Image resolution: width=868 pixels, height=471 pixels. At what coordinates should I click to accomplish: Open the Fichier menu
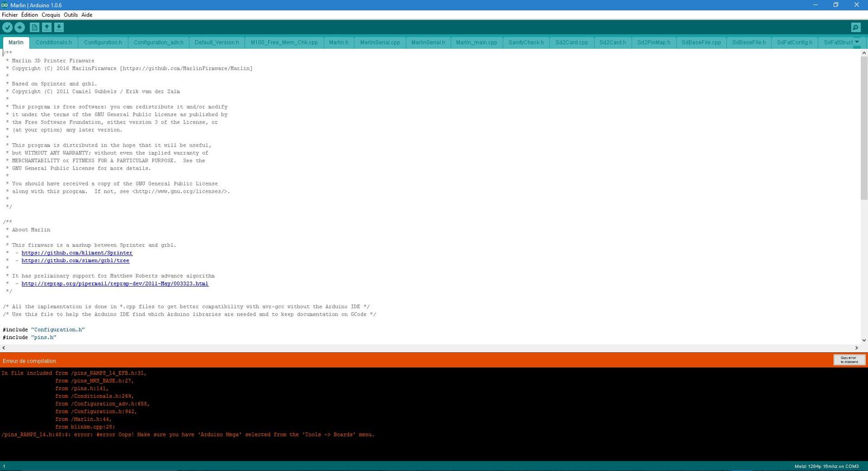click(x=10, y=15)
